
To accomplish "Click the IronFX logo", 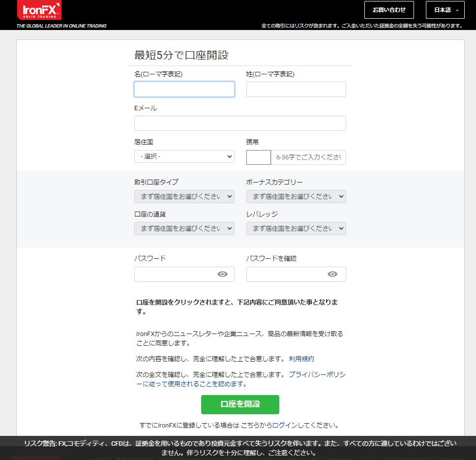I will (x=39, y=10).
